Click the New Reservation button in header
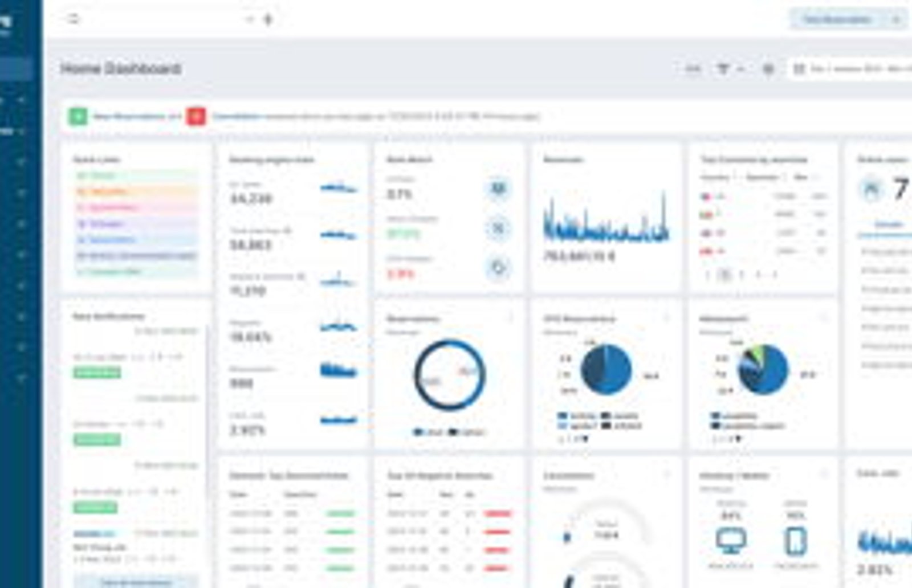 (837, 19)
